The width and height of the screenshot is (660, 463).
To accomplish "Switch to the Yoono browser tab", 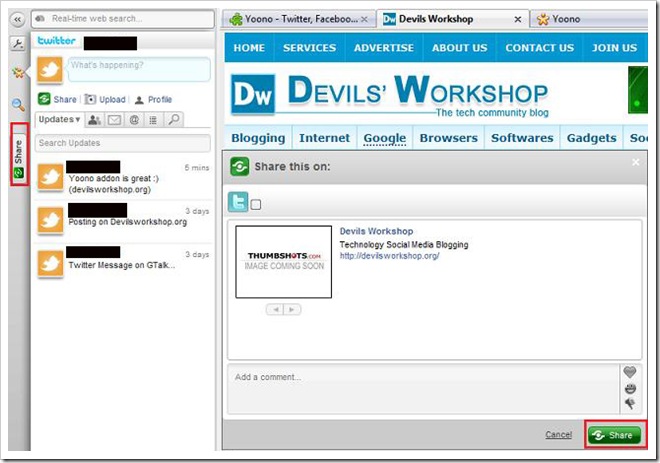I will coord(589,19).
